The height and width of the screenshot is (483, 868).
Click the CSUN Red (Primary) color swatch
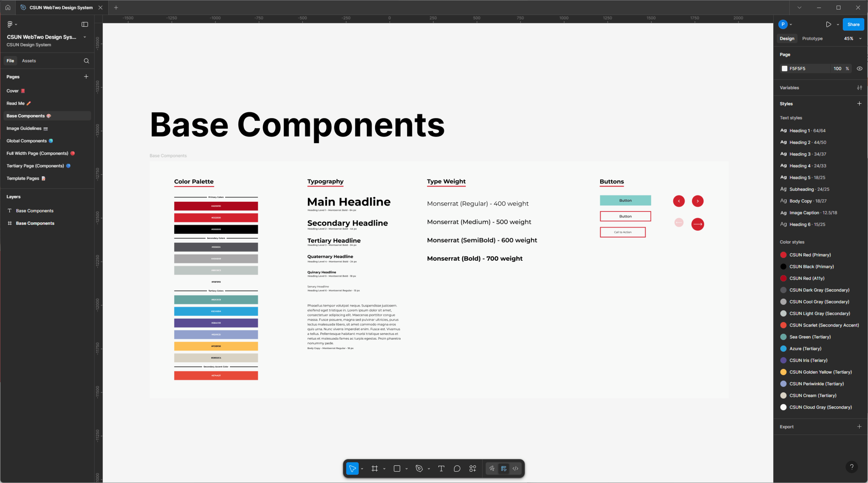point(783,255)
